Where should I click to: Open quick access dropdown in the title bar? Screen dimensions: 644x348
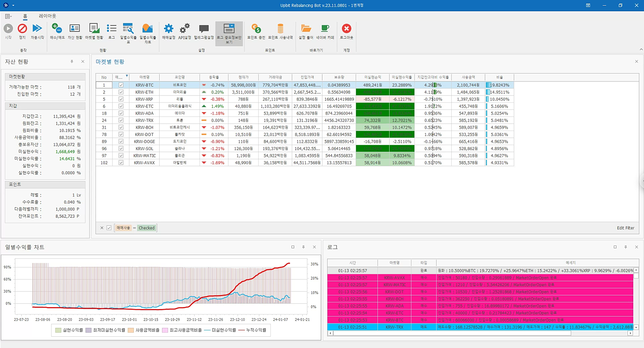coord(13,5)
